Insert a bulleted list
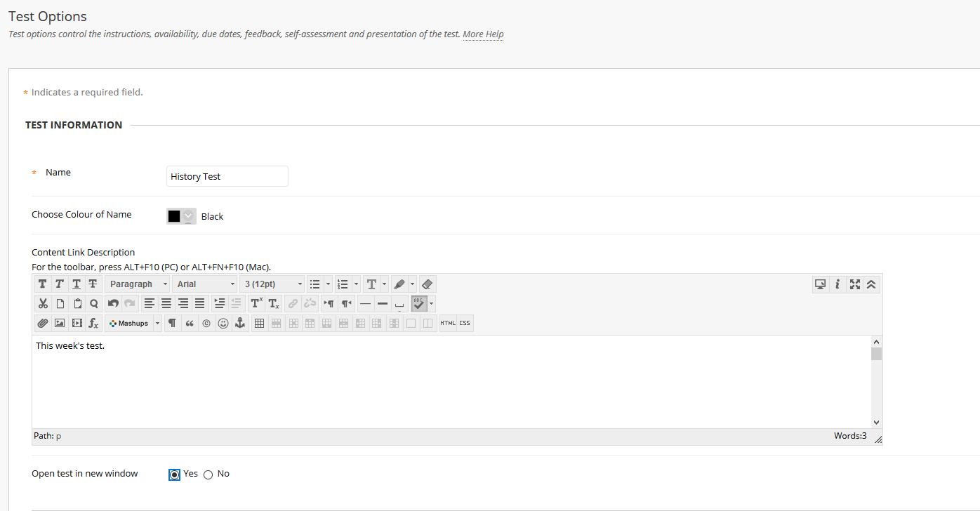The height and width of the screenshot is (511, 980). (315, 284)
